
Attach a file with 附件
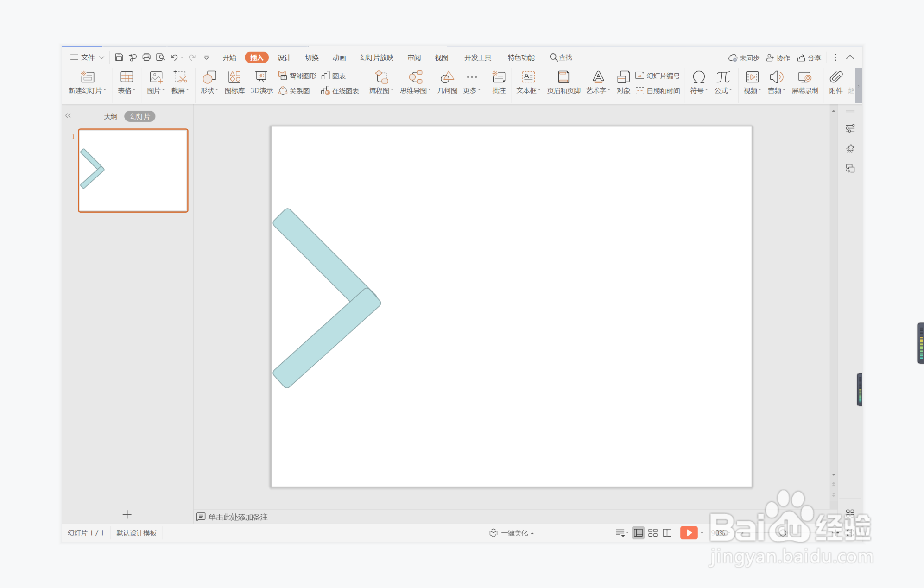pos(836,82)
